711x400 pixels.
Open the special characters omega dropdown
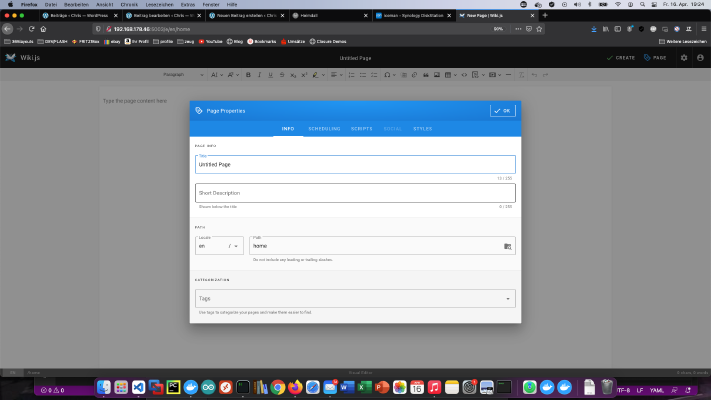tap(390, 75)
